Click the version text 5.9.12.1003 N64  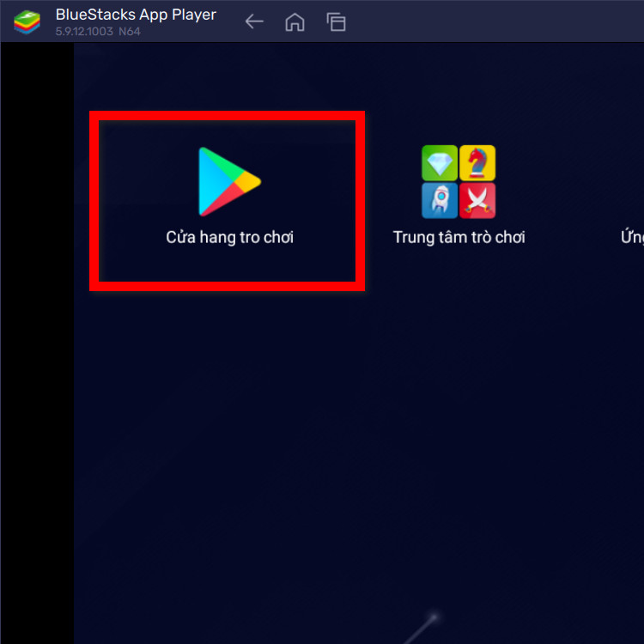(x=98, y=32)
